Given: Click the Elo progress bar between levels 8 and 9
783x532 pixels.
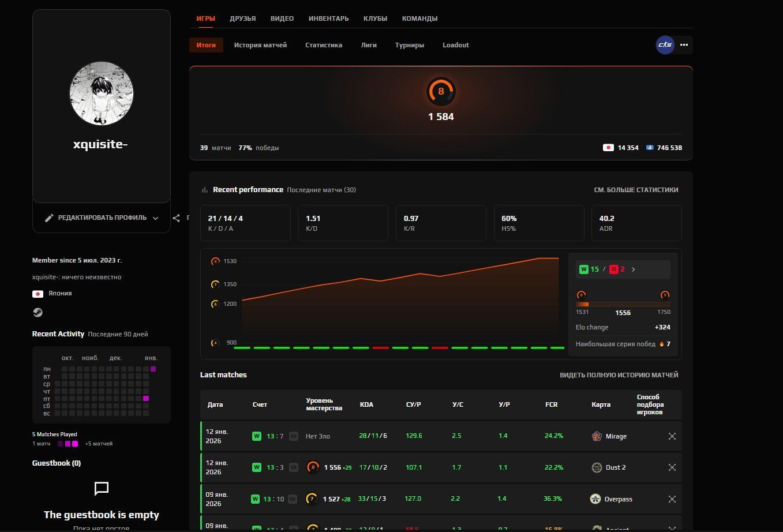Looking at the screenshot, I should [x=623, y=304].
